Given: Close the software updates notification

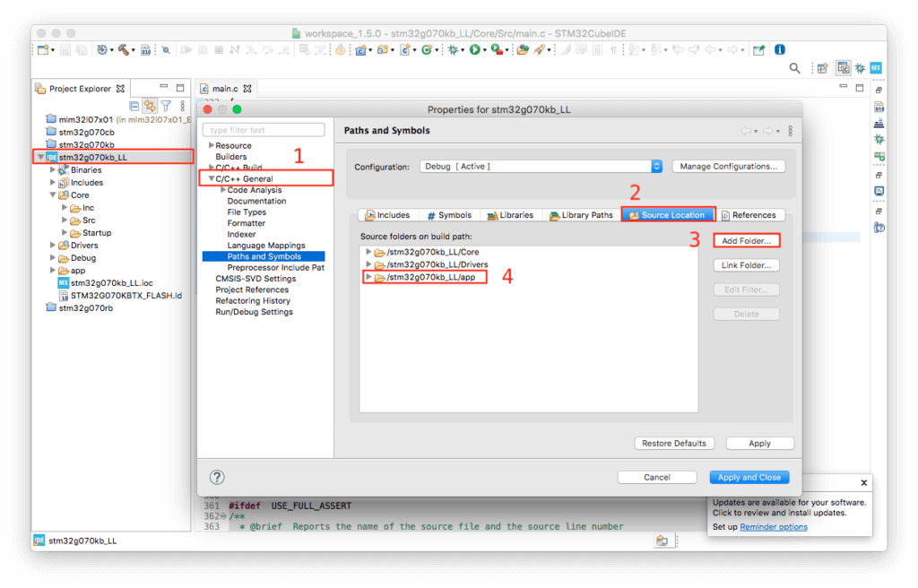Looking at the screenshot, I should [863, 483].
